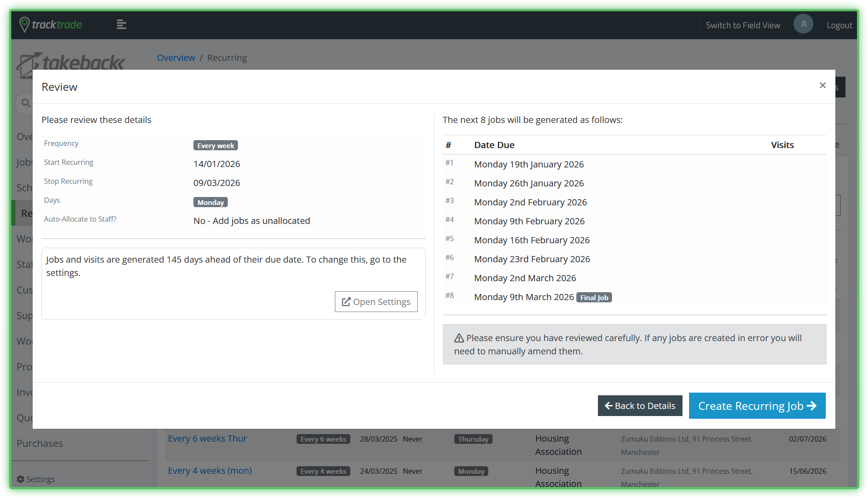Toggle the sidebar hamburger menu icon
The width and height of the screenshot is (868, 498).
point(121,25)
